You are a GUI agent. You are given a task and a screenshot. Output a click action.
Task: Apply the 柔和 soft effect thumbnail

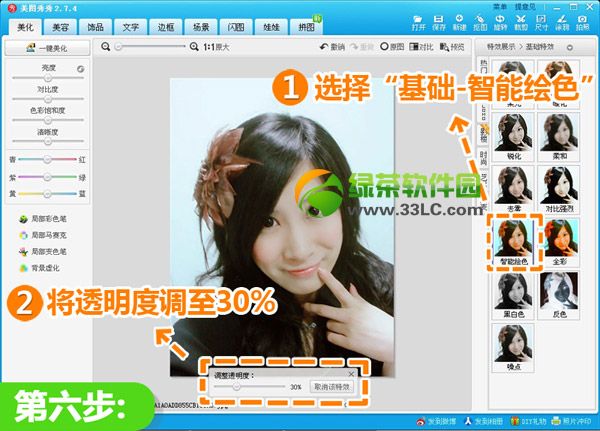coord(559,136)
